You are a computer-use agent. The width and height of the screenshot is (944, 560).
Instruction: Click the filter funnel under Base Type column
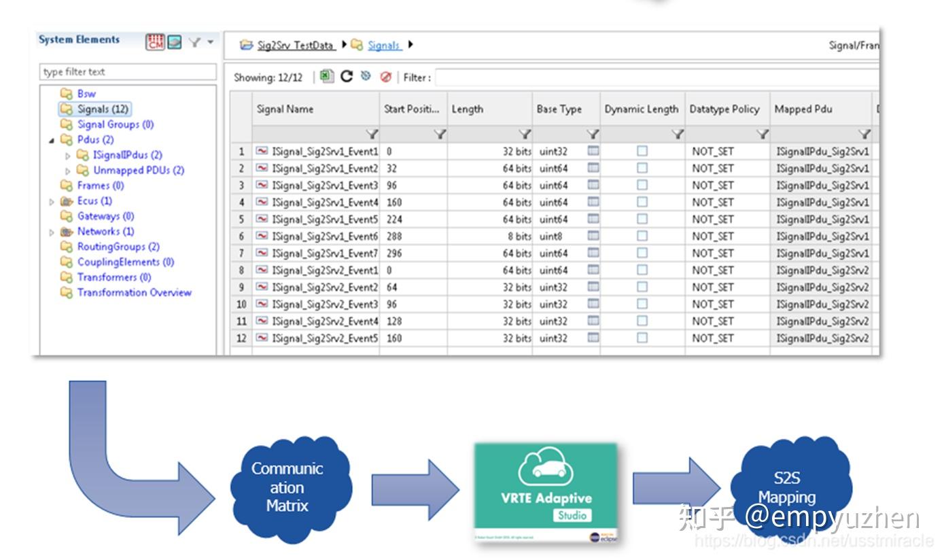[593, 135]
